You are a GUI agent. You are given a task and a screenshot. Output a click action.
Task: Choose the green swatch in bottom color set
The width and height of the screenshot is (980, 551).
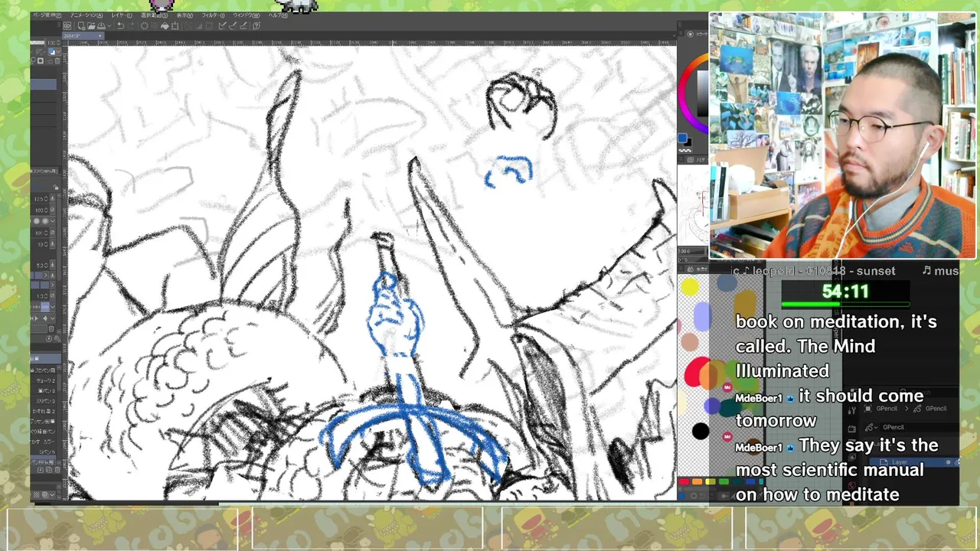(724, 481)
